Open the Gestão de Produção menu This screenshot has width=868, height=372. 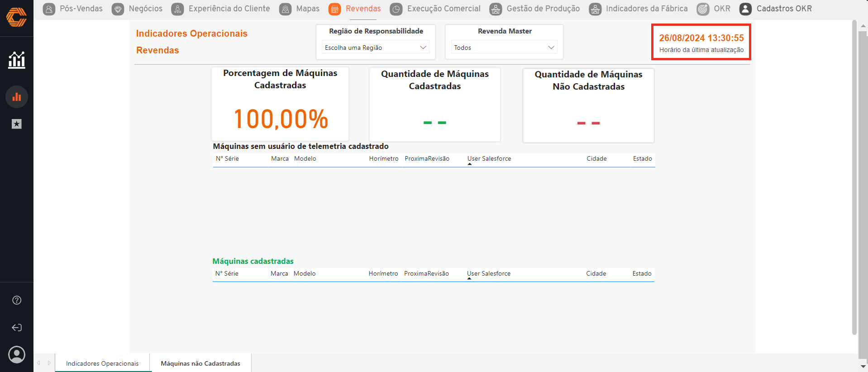coord(543,9)
